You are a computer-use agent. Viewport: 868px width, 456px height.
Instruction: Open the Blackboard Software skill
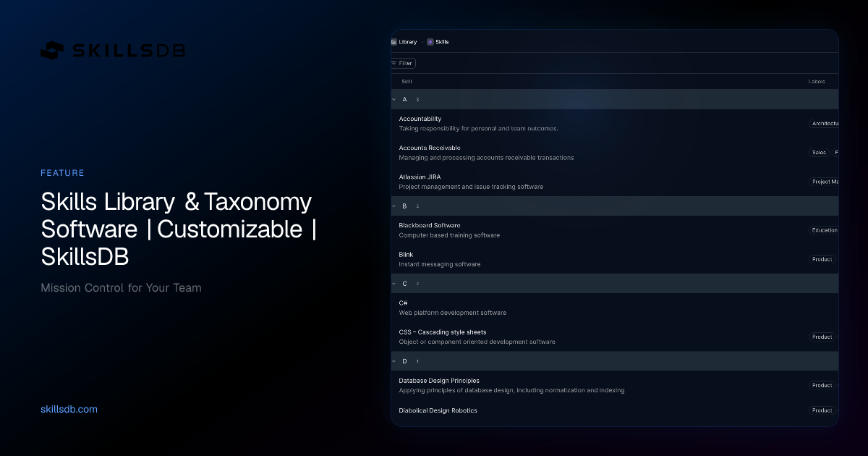click(x=430, y=225)
